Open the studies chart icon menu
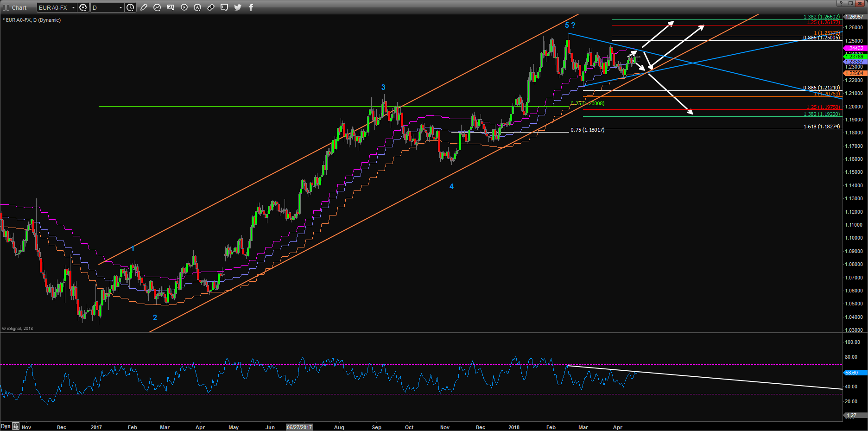 [x=158, y=7]
